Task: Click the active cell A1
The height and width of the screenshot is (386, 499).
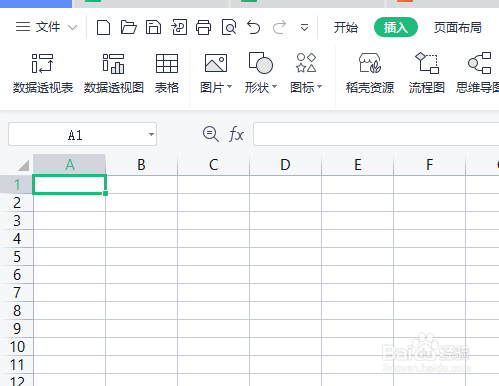Action: point(69,184)
